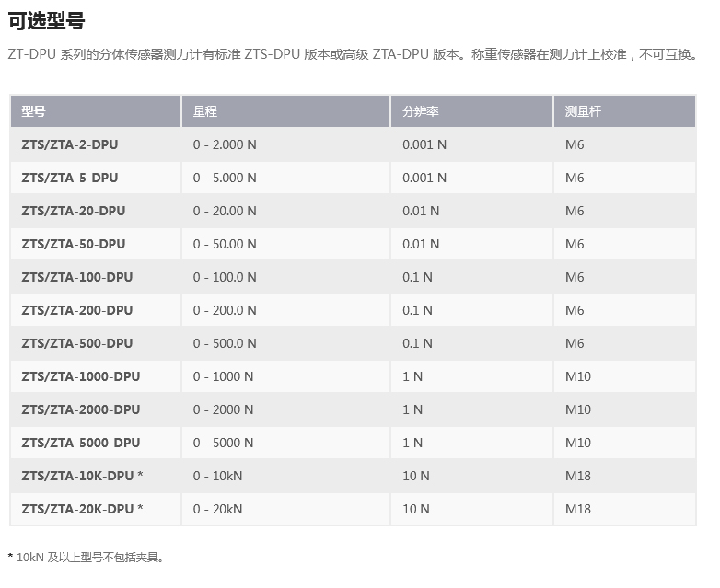
Task: Select model ZTS/ZTA-5000-DPU
Action: [x=81, y=443]
